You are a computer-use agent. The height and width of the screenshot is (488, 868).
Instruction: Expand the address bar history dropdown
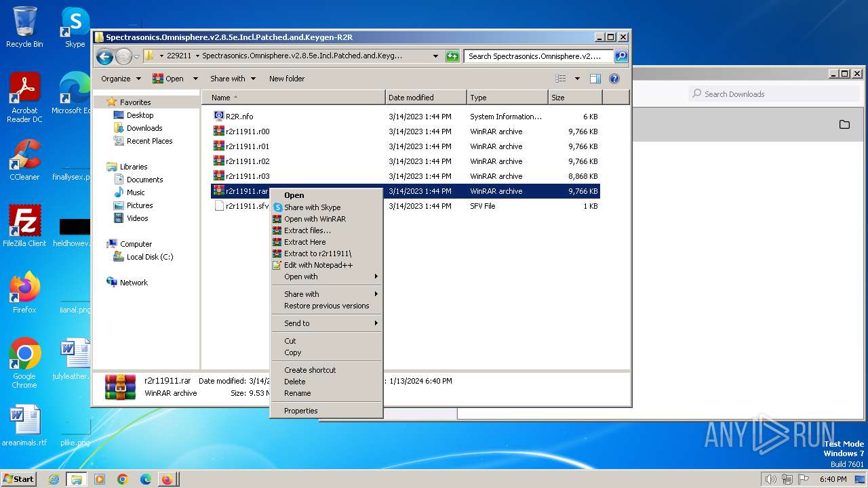pyautogui.click(x=435, y=56)
